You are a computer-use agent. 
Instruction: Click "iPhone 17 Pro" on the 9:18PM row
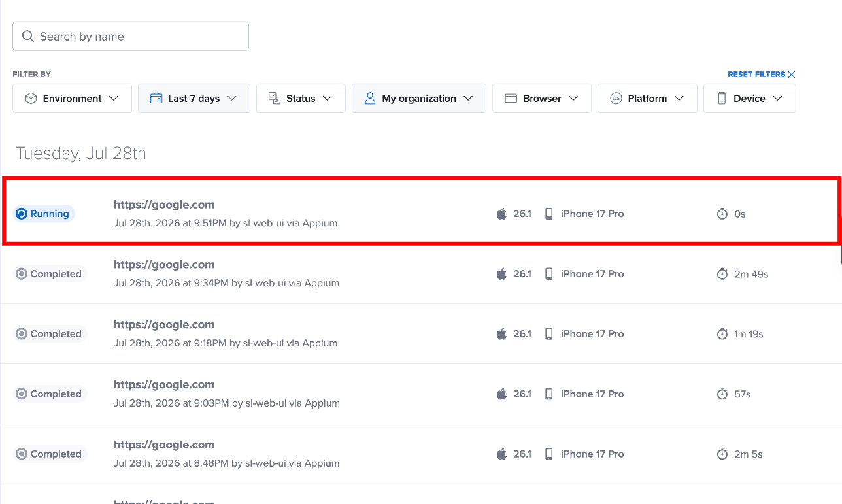pyautogui.click(x=592, y=334)
